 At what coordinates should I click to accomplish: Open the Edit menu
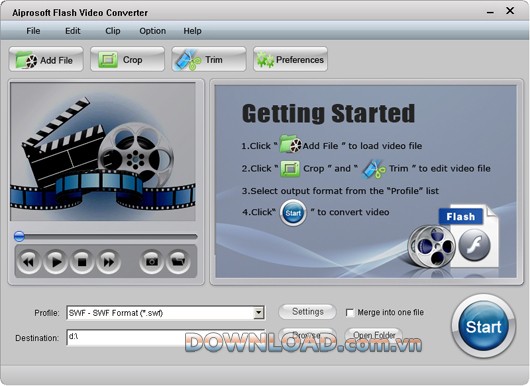73,31
